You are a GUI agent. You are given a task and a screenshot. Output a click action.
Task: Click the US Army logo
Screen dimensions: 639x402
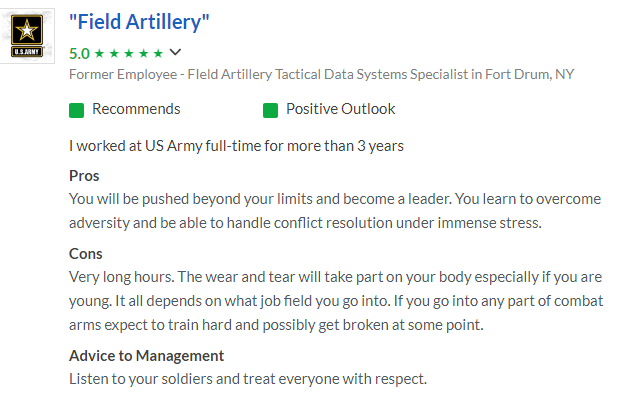pos(28,34)
